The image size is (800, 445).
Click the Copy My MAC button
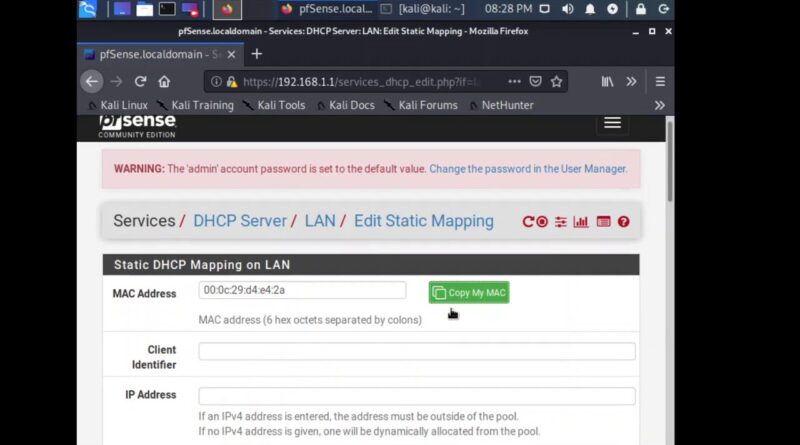pyautogui.click(x=469, y=292)
